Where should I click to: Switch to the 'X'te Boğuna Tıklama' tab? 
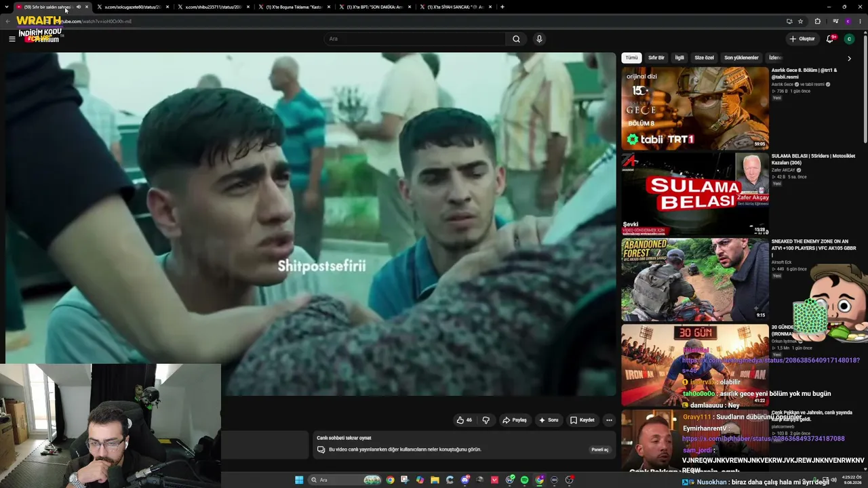(294, 7)
